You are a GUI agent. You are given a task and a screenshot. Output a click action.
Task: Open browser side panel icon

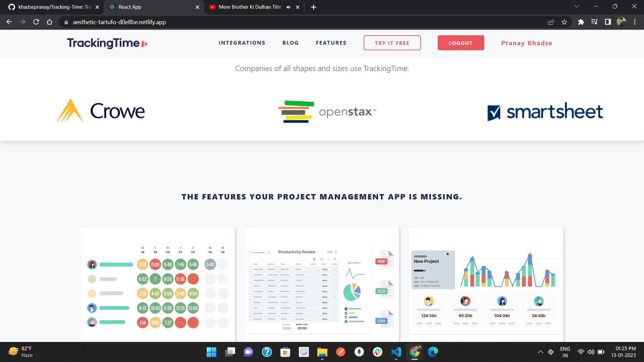[x=608, y=22]
